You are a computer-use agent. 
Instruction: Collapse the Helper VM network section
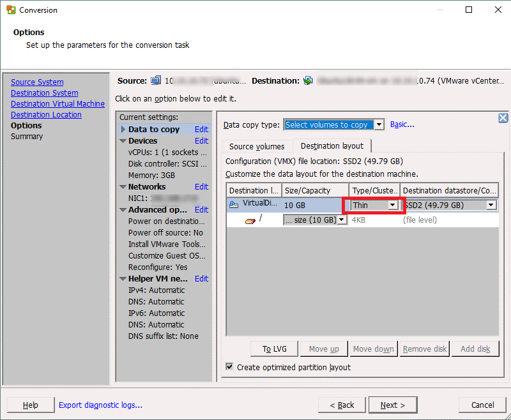click(x=123, y=279)
